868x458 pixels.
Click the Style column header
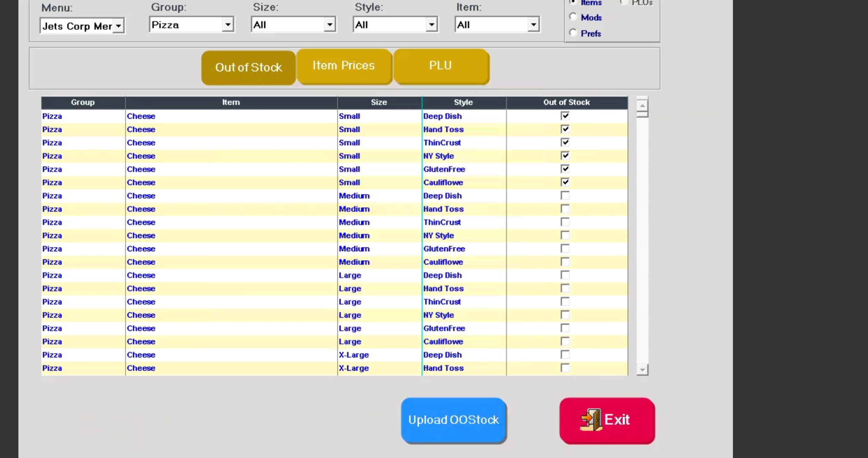(463, 102)
